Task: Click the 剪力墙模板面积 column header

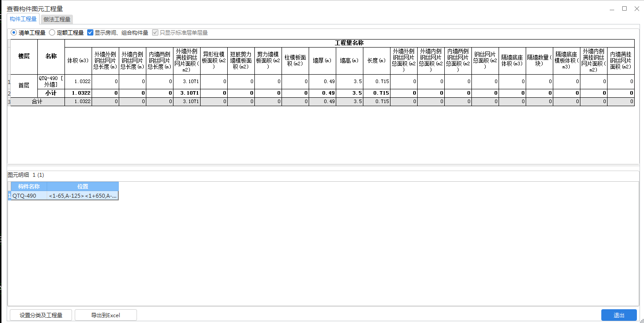Action: tap(268, 61)
